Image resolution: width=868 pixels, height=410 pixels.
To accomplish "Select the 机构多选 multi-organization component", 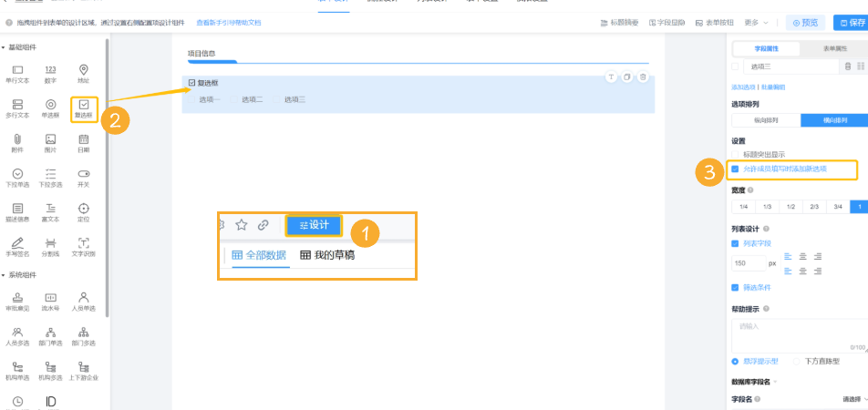I will pyautogui.click(x=50, y=371).
